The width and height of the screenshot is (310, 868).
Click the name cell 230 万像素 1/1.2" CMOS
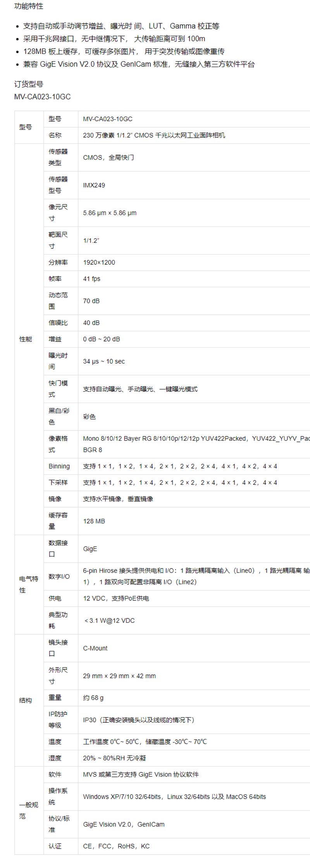click(x=154, y=135)
